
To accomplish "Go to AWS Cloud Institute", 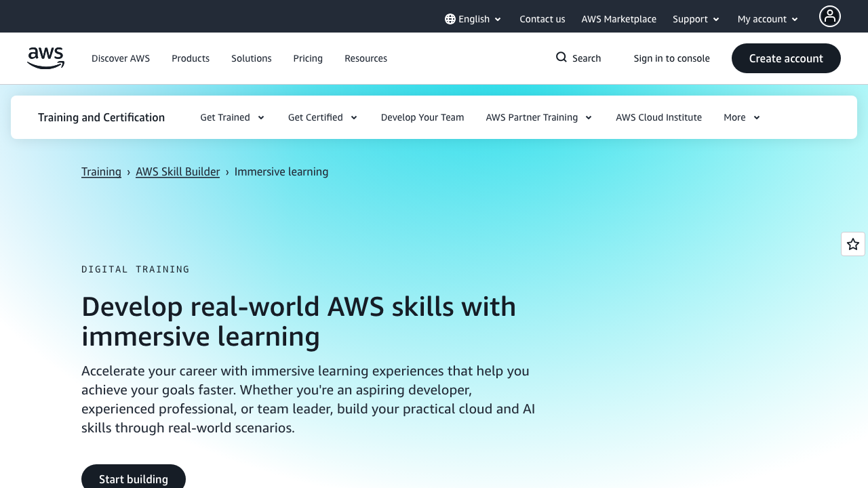I will coord(659,117).
